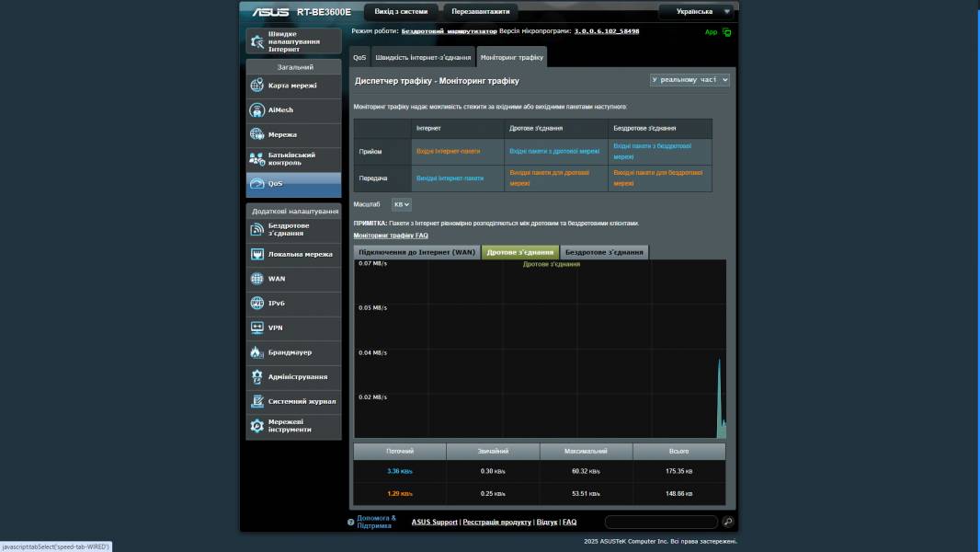Open the scale KB dropdown
Viewport: 980px width, 552px height.
click(x=401, y=204)
